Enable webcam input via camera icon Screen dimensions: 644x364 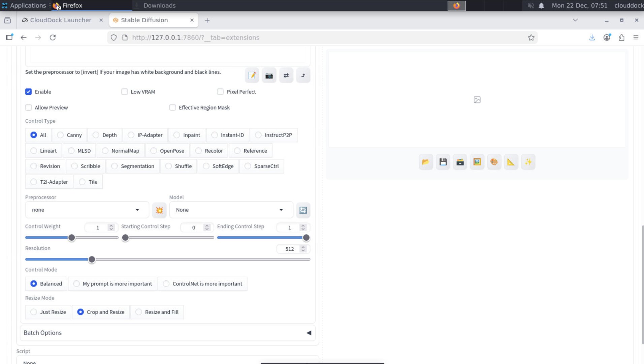point(269,75)
